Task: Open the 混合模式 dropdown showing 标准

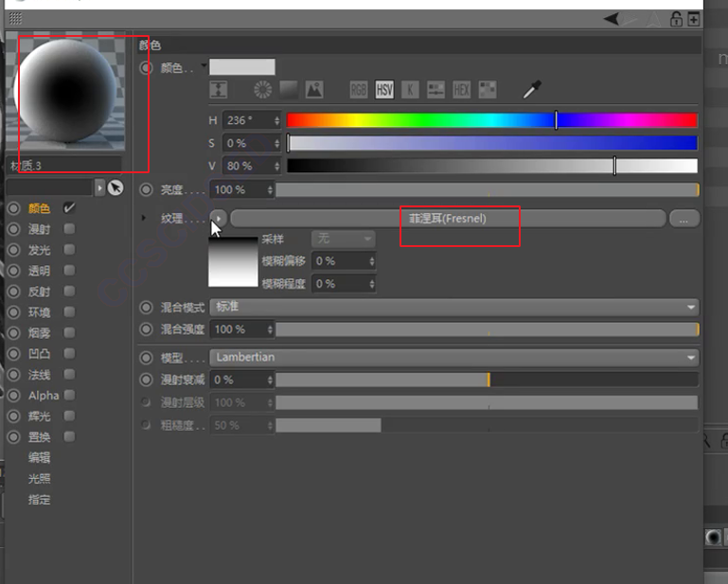Action: point(454,307)
